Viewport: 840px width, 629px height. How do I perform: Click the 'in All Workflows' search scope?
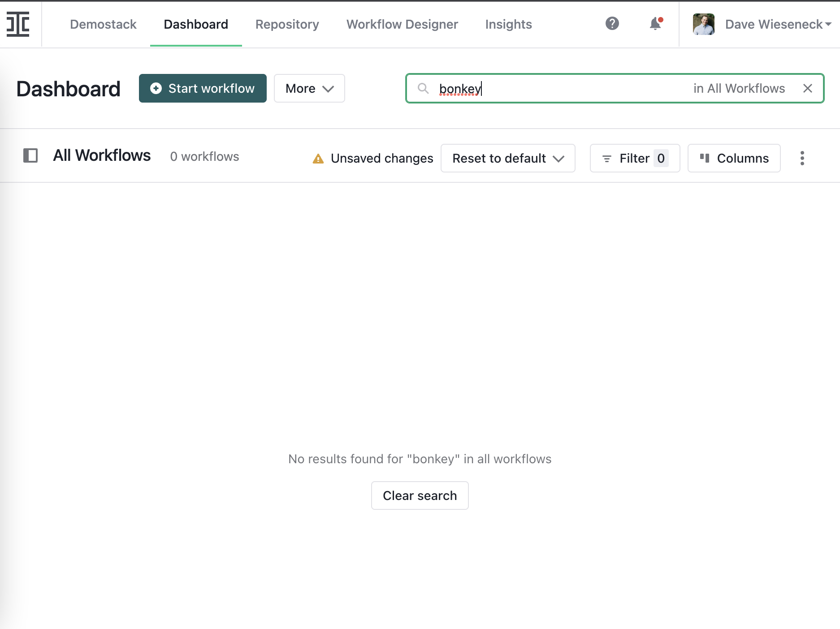pyautogui.click(x=739, y=88)
